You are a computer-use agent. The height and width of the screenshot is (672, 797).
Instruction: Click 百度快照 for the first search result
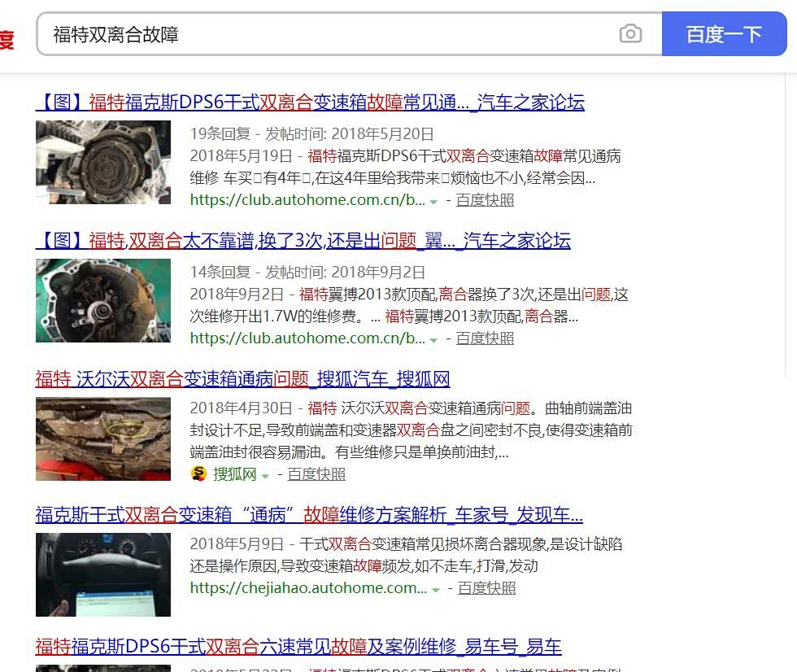pos(485,200)
